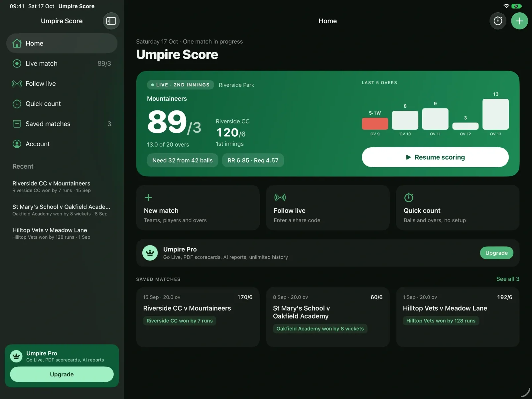Open recent St Mary's School match in sidebar
The image size is (532, 399).
62,210
